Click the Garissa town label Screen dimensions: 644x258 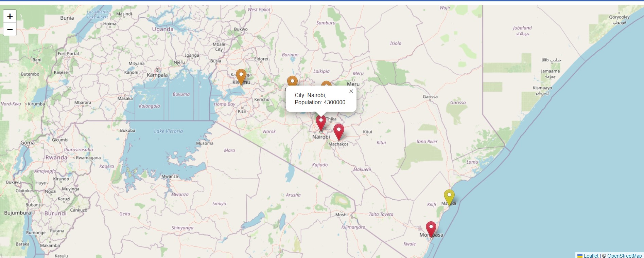click(x=430, y=97)
